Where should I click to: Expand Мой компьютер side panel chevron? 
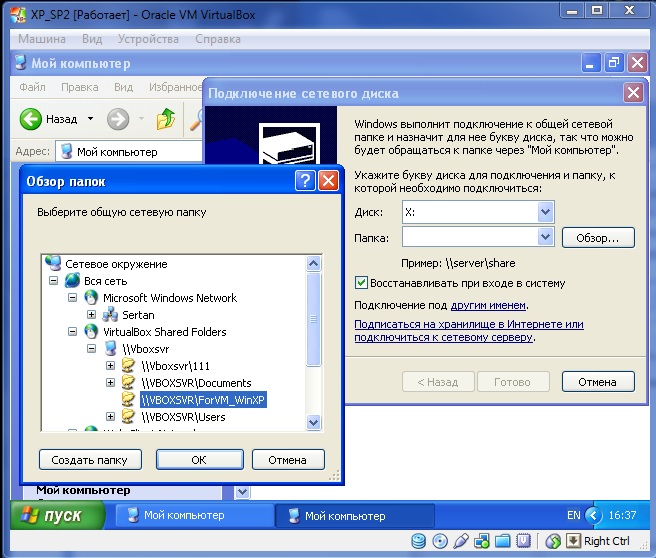click(x=242, y=492)
